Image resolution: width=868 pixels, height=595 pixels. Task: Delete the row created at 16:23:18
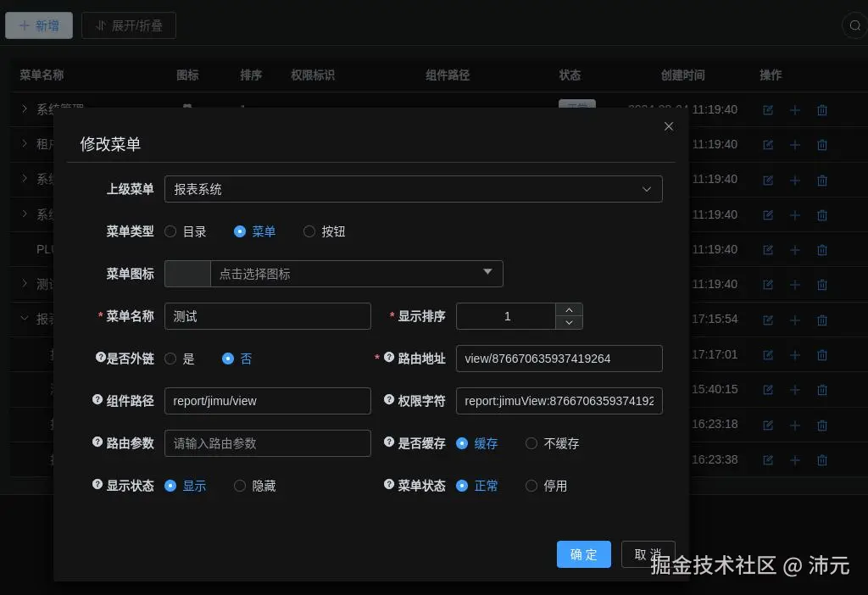point(822,425)
